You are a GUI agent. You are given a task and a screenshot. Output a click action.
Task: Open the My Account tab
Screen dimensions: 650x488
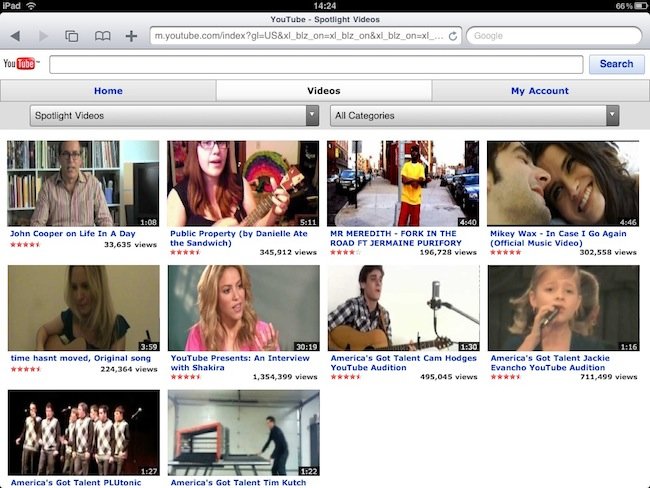click(540, 91)
